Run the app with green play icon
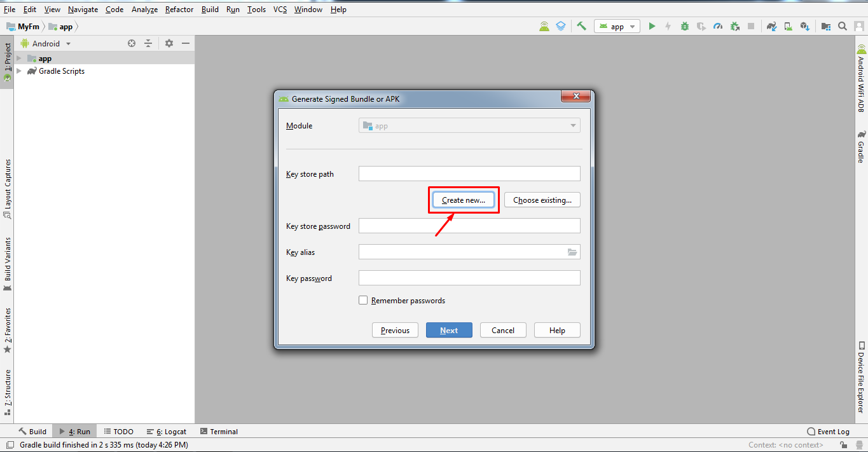The image size is (868, 452). (652, 26)
